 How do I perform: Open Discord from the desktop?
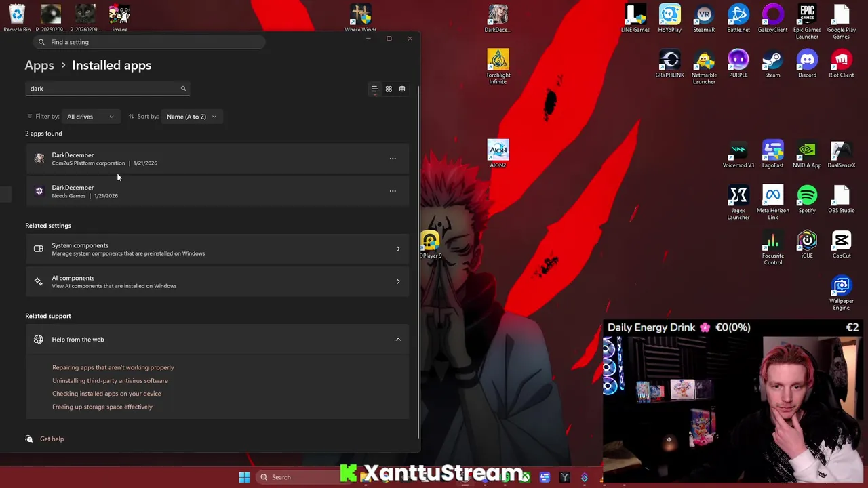tap(807, 64)
